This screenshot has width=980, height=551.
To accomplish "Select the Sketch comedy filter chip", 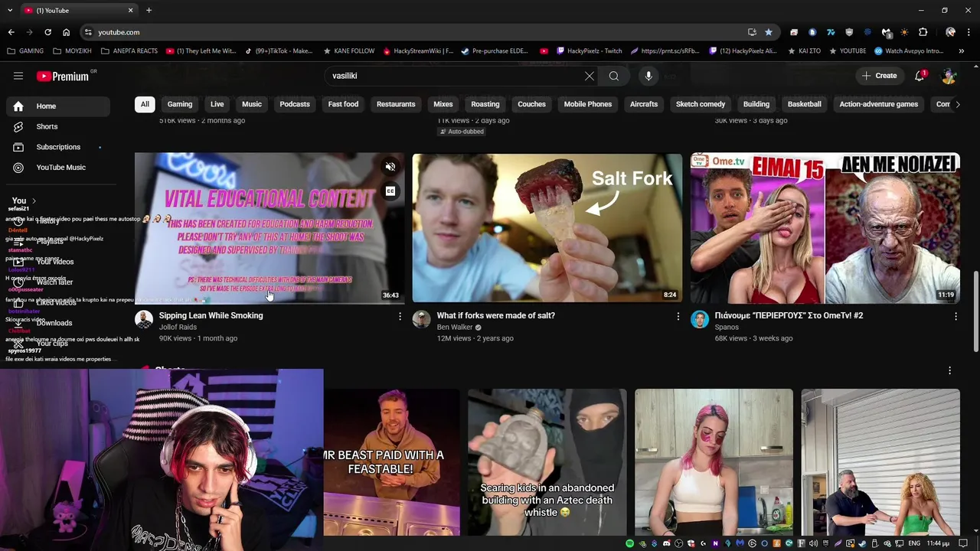I will (x=701, y=104).
